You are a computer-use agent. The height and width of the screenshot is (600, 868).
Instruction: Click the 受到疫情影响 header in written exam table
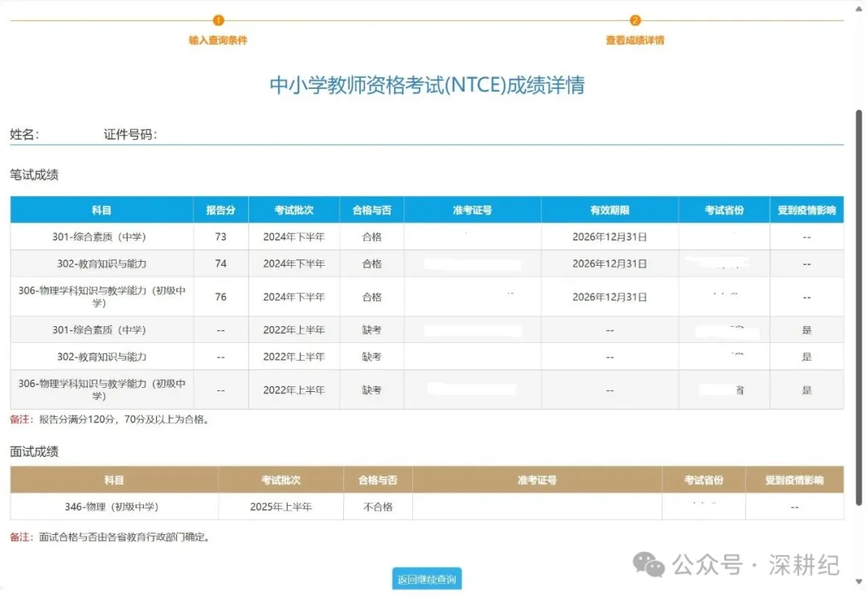(x=807, y=210)
